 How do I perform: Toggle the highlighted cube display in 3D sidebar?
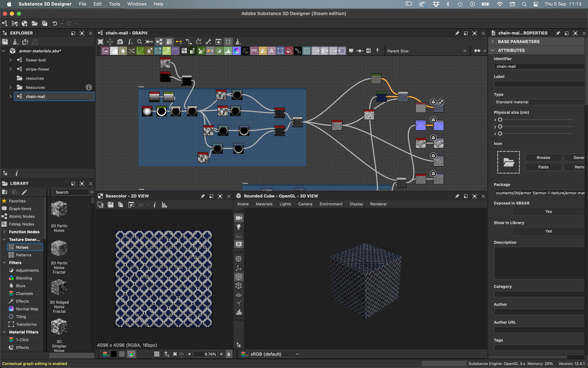tap(239, 277)
